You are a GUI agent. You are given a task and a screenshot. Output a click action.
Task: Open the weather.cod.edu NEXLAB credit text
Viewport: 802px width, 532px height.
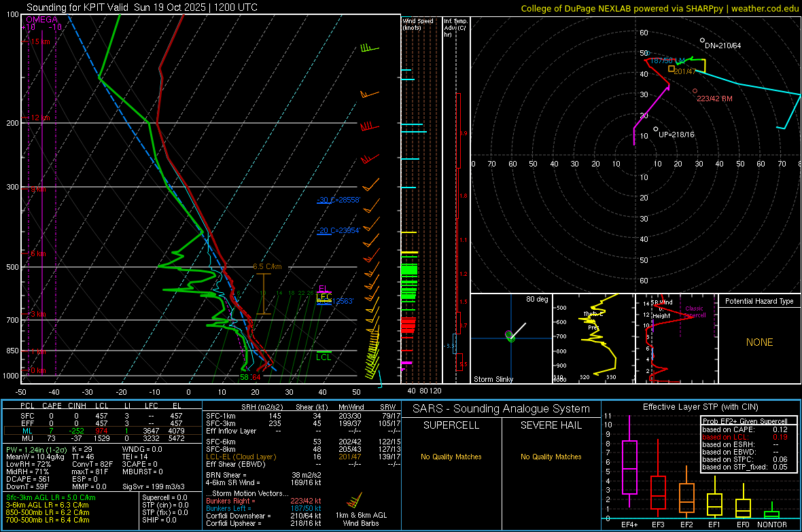(x=659, y=8)
